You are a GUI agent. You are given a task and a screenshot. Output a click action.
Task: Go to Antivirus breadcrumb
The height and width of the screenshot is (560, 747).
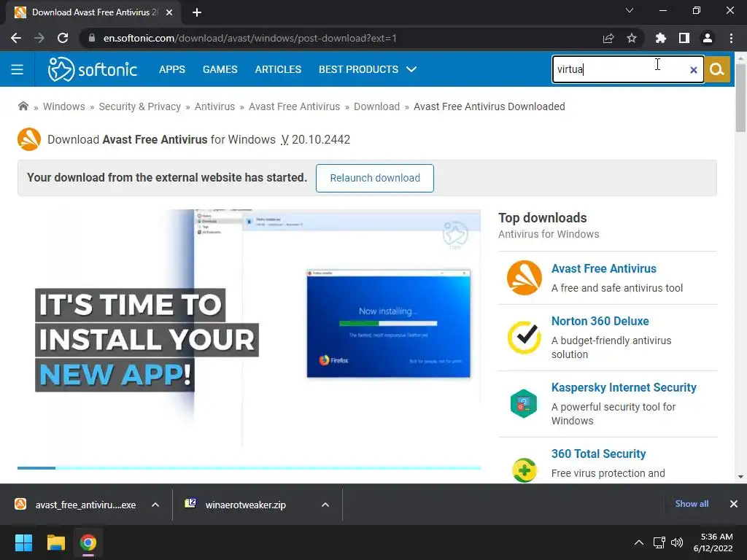click(x=215, y=106)
